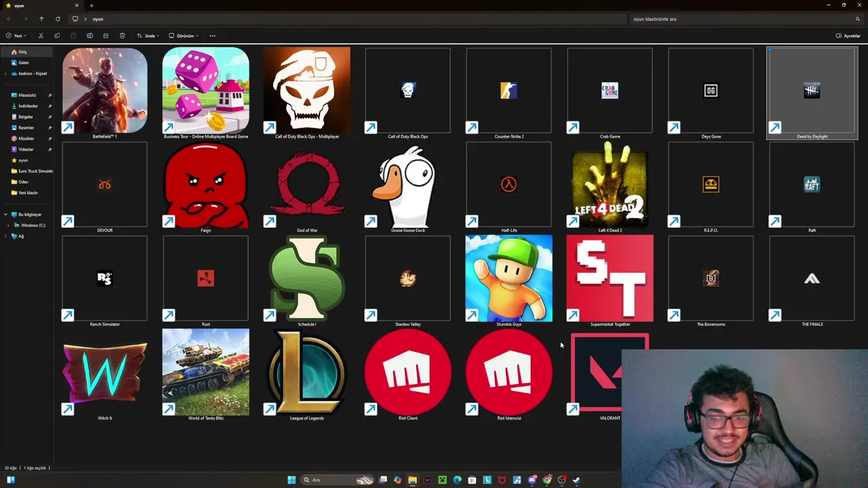Viewport: 868px width, 488px height.
Task: Open Belgeler in quick access
Action: coord(27,117)
